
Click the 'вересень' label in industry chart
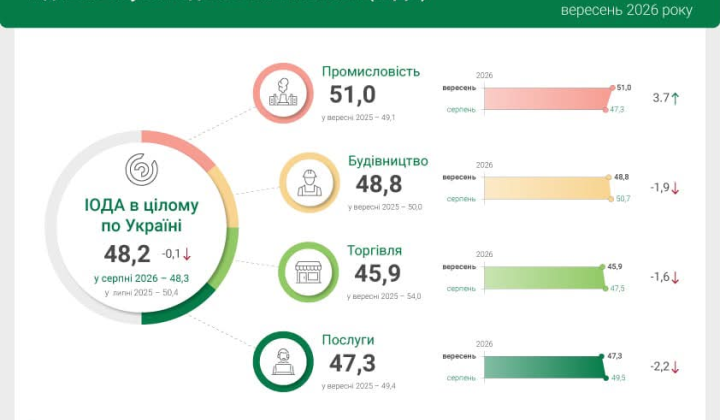point(459,88)
